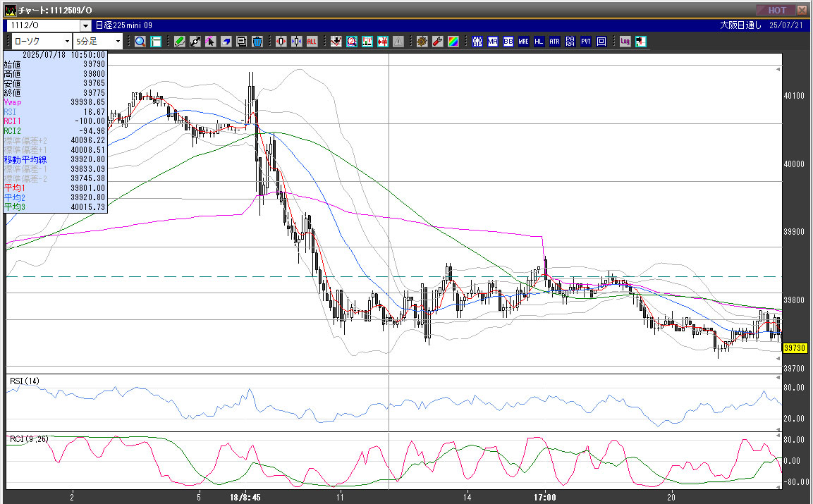Select the green pencil drawing tool
The width and height of the screenshot is (813, 504).
(x=179, y=42)
